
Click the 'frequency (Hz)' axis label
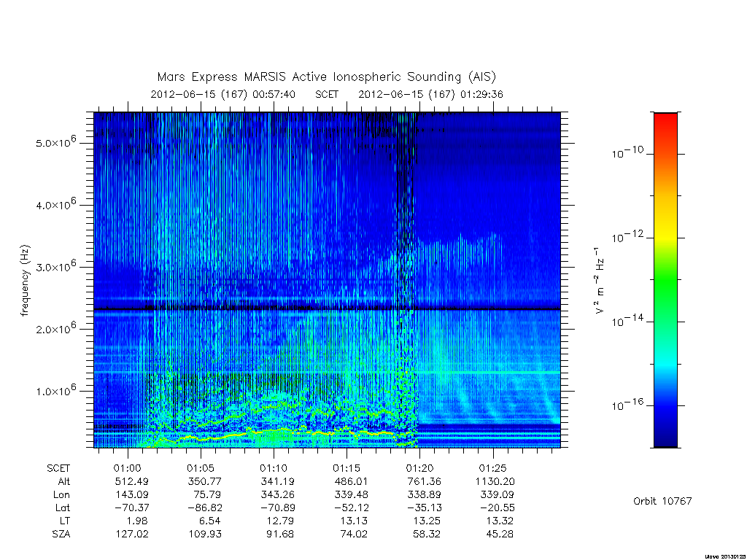click(x=25, y=281)
